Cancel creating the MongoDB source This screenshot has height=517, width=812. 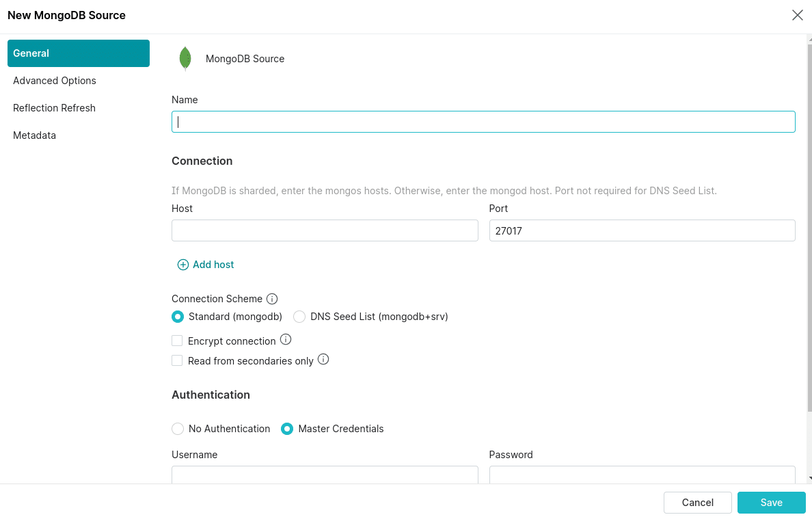697,502
